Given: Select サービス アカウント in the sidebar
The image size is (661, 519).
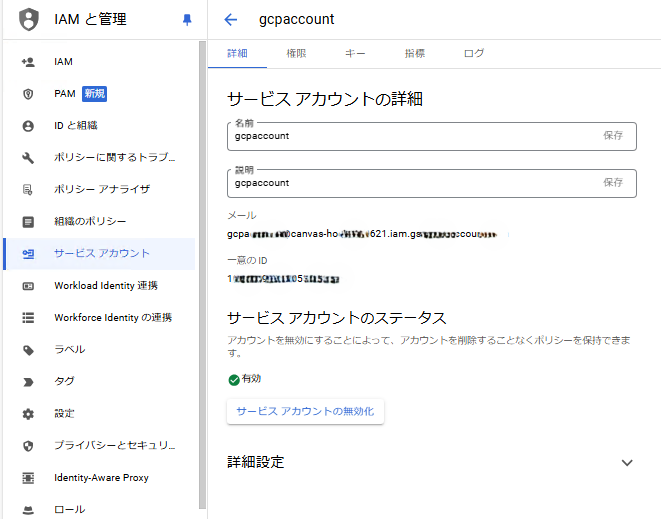Looking at the screenshot, I should point(99,253).
